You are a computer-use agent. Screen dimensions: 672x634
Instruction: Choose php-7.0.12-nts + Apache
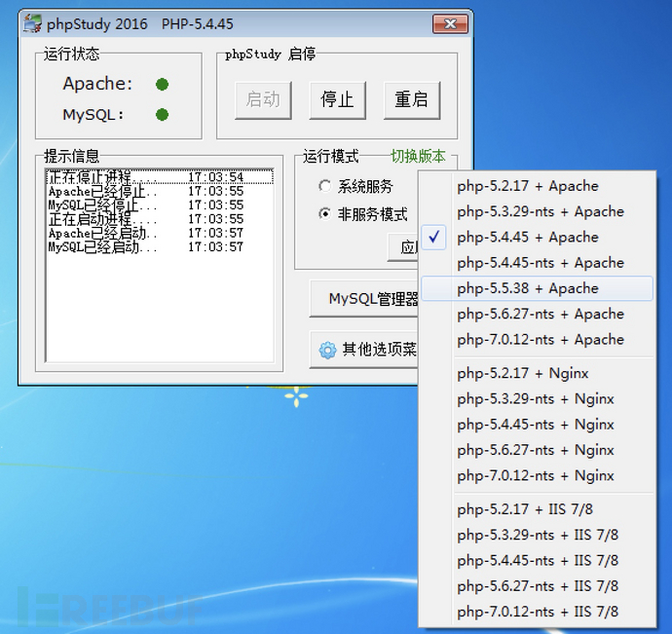click(537, 340)
